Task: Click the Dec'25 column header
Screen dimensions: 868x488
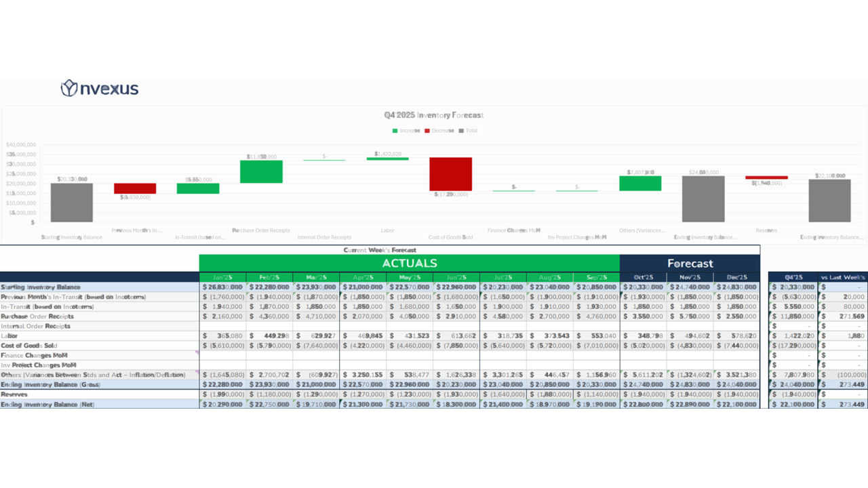Action: (x=736, y=277)
